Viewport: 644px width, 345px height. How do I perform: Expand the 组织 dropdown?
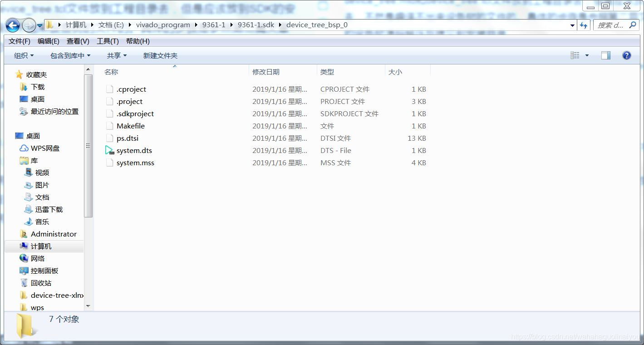(24, 55)
